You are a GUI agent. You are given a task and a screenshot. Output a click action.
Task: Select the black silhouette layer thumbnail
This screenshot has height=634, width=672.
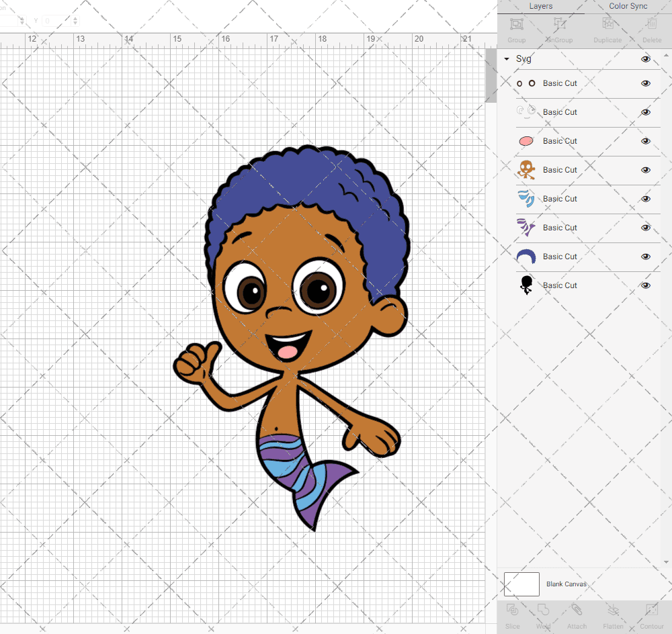click(x=526, y=285)
